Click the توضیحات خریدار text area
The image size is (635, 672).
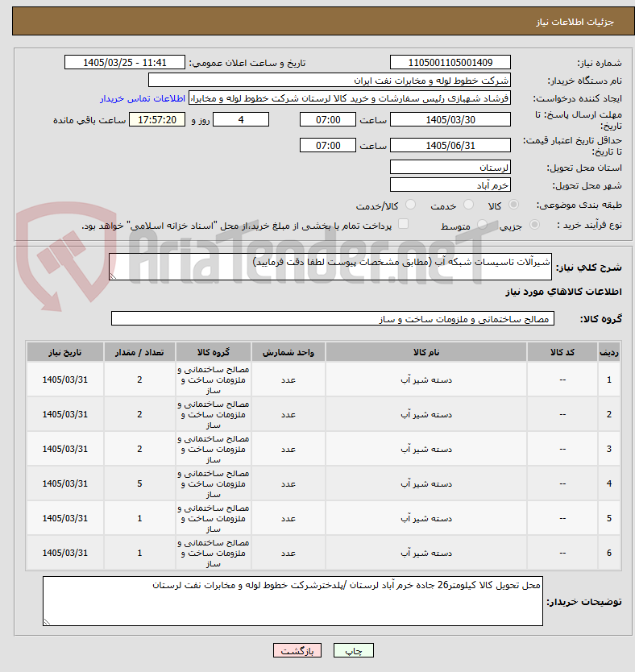pyautogui.click(x=293, y=601)
